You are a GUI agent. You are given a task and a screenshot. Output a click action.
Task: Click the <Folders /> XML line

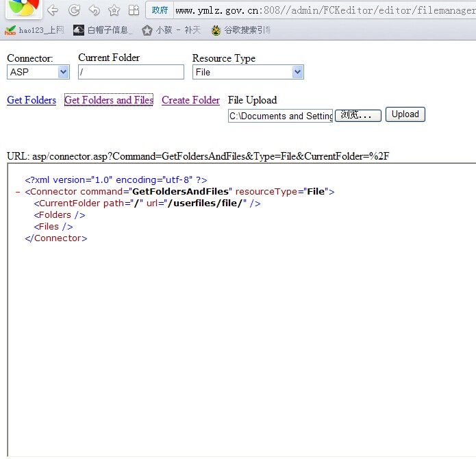[60, 215]
